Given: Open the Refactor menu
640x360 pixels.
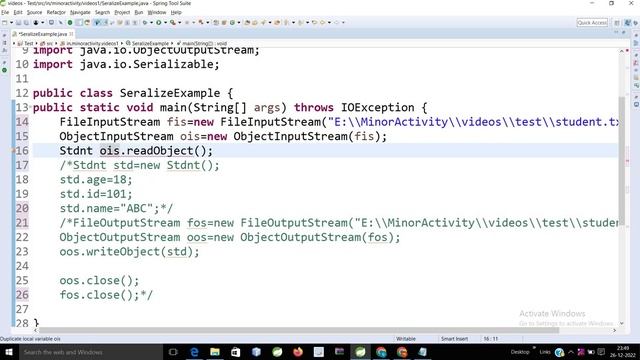Looking at the screenshot, I should 56,12.
